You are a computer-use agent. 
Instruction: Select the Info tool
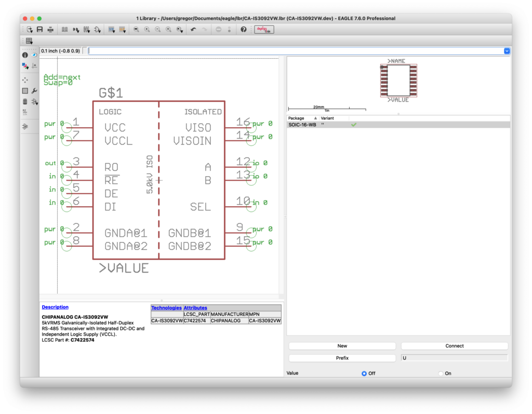coord(25,55)
